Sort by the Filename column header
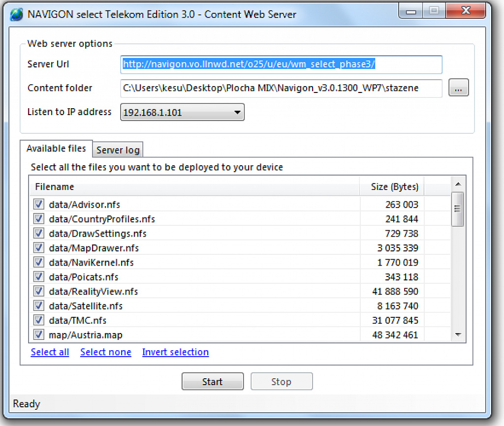This screenshot has width=504, height=426. pyautogui.click(x=194, y=186)
